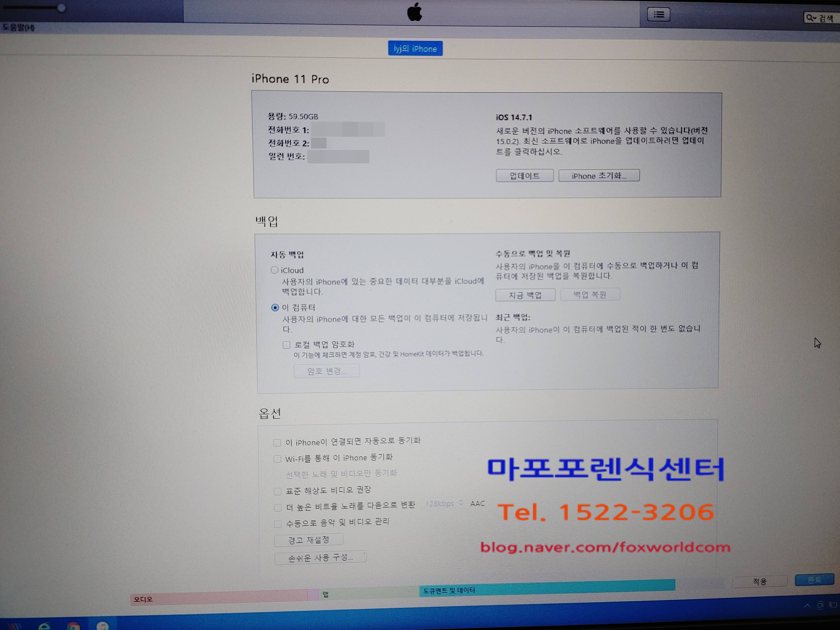Open the 도움말(H) menu

(18, 28)
